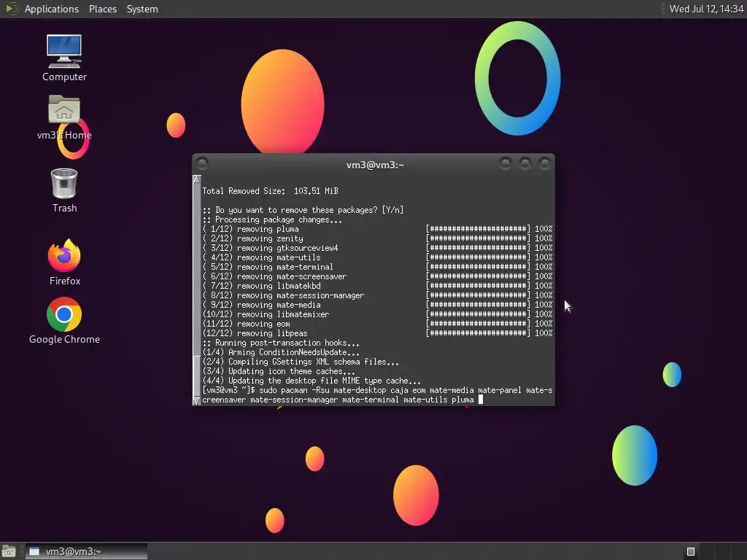This screenshot has width=747, height=560.
Task: Click the 'removing mate-terminal' line
Action: (268, 267)
